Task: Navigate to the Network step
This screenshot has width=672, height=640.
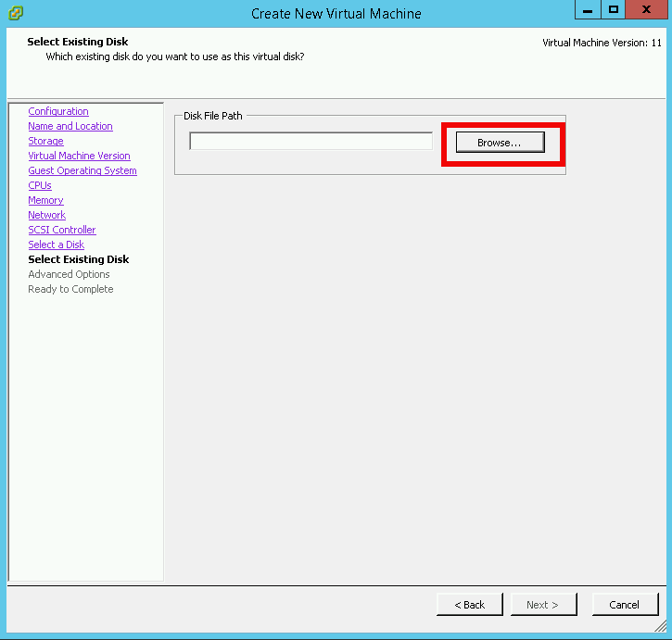Action: [46, 215]
